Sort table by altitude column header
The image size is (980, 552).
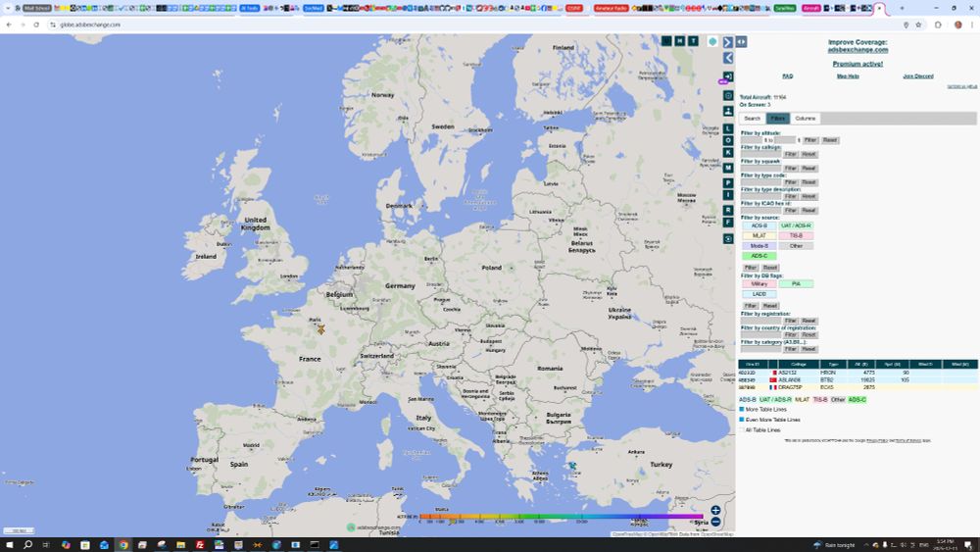click(861, 365)
